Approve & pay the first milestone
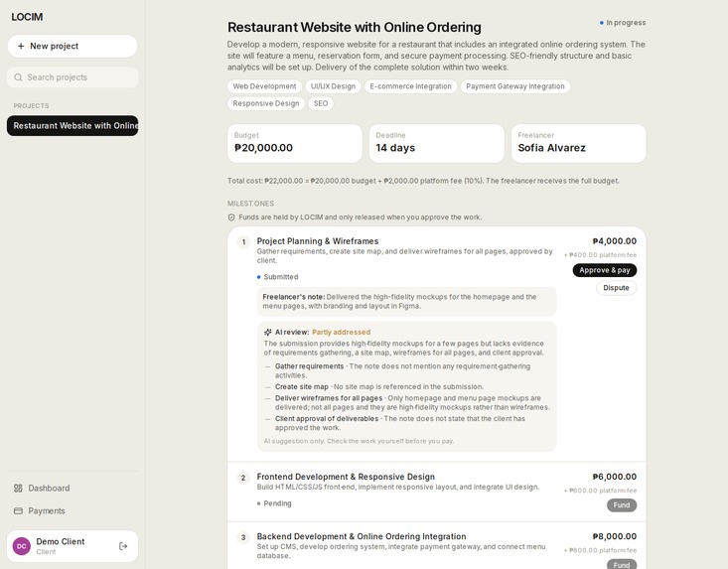 click(605, 270)
